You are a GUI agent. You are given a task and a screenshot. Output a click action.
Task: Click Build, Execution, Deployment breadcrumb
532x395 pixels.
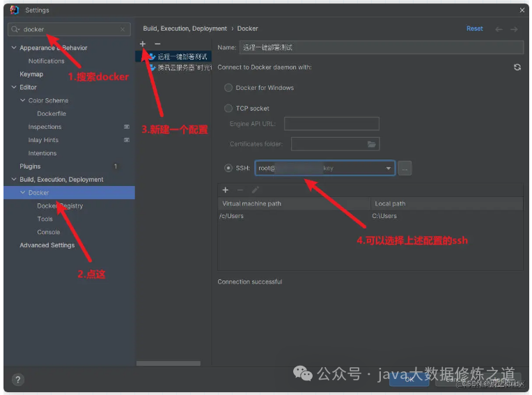pos(185,29)
